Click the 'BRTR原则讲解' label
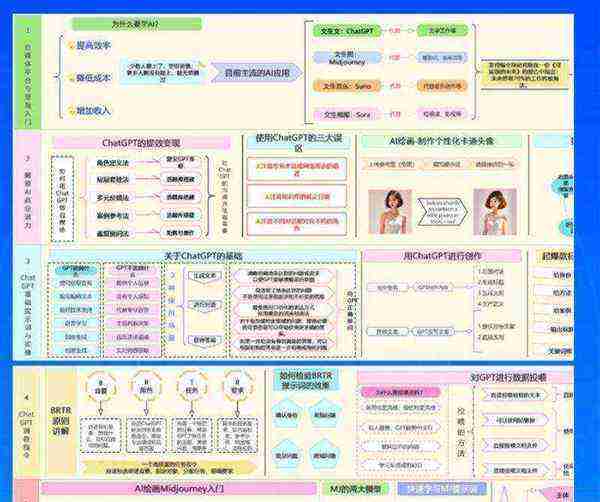 [x=61, y=421]
